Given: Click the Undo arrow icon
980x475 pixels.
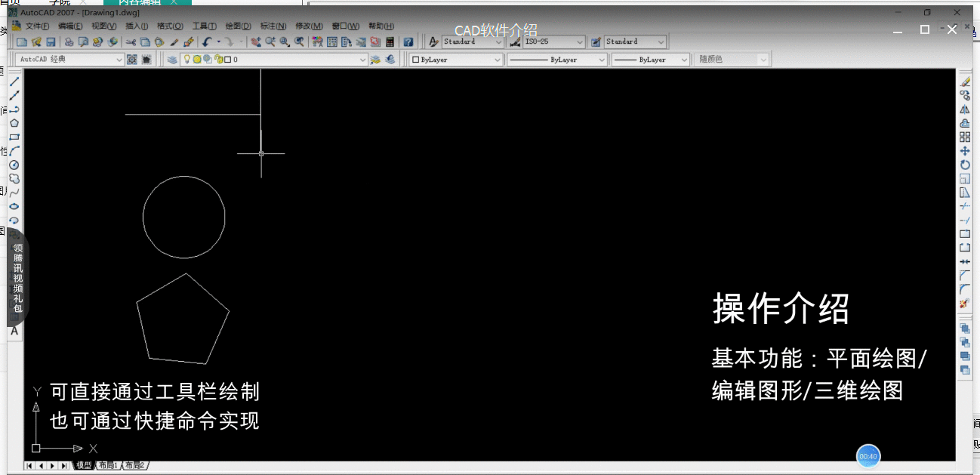Looking at the screenshot, I should pyautogui.click(x=206, y=42).
